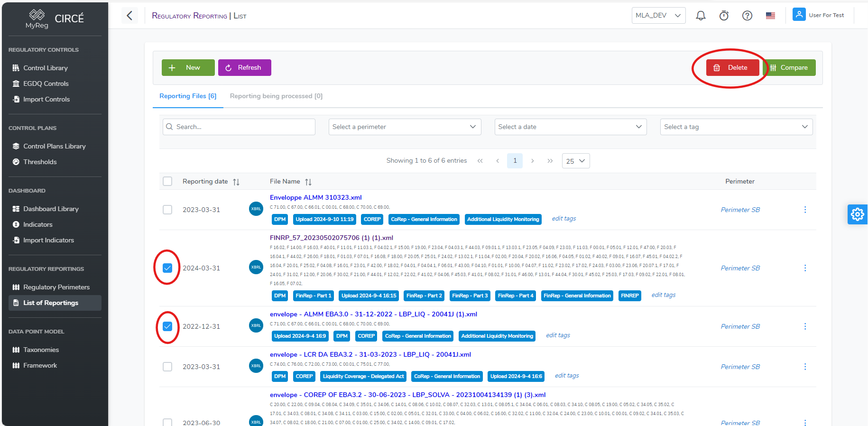Expand the Select a perimeter dropdown
The image size is (868, 426).
[405, 127]
